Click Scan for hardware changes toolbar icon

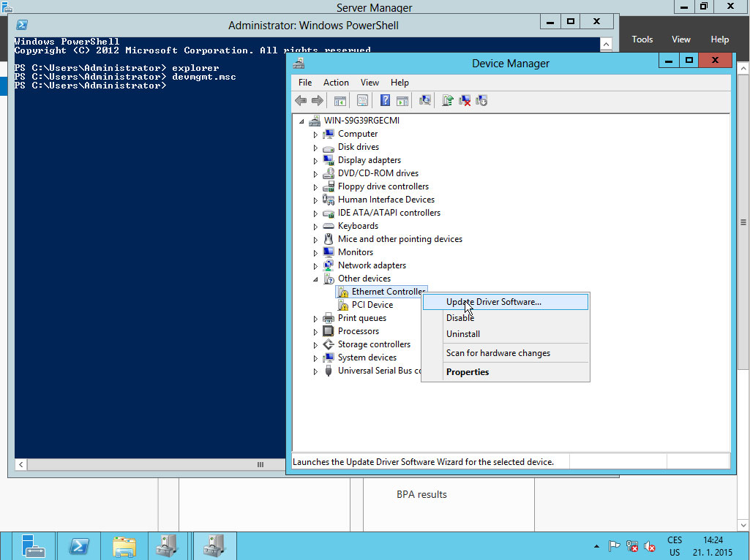click(425, 101)
